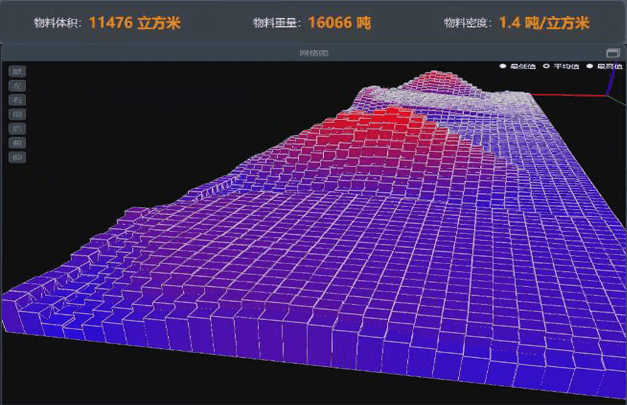
Task: Select the 最高值 radio option
Action: click(590, 66)
